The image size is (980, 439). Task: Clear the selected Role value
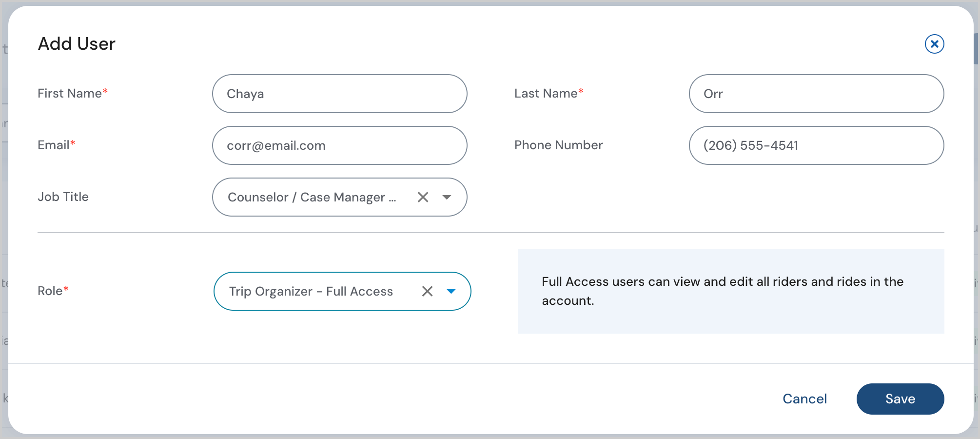click(x=427, y=291)
